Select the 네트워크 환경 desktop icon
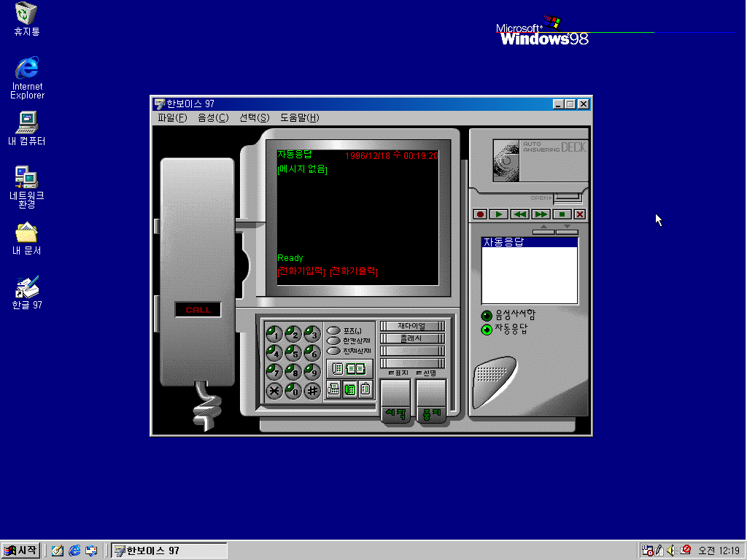The height and width of the screenshot is (560, 747). coord(27,187)
